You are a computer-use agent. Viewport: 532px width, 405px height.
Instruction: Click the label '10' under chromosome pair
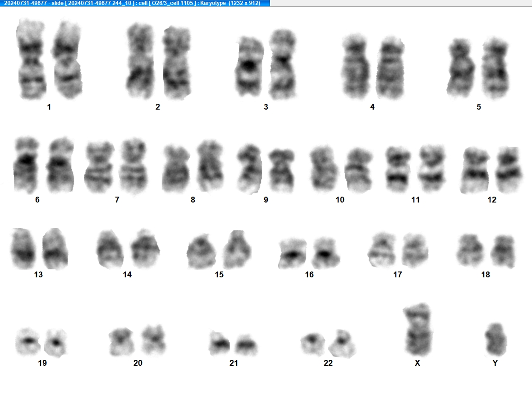coord(340,200)
